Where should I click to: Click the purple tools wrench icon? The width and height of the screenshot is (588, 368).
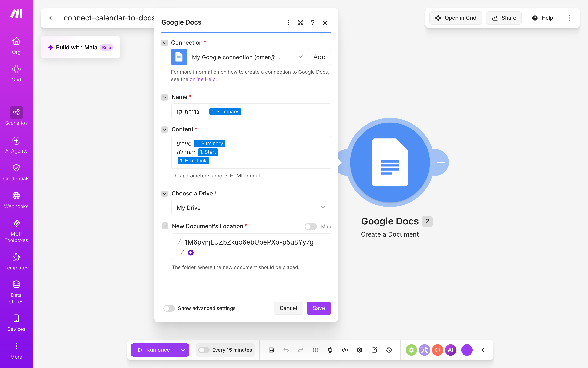pos(424,350)
